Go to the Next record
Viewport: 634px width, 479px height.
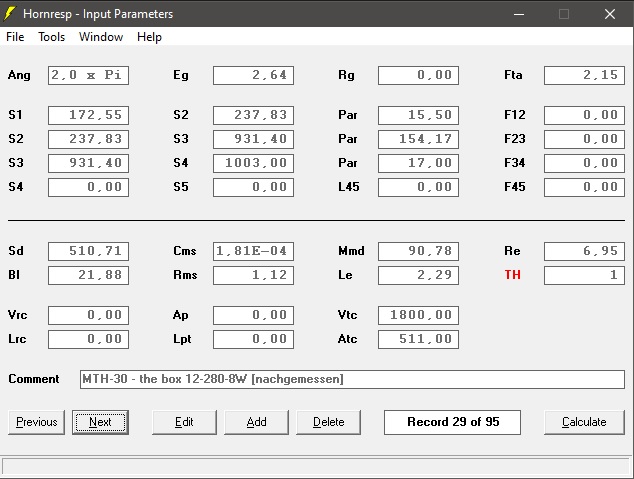[100, 422]
